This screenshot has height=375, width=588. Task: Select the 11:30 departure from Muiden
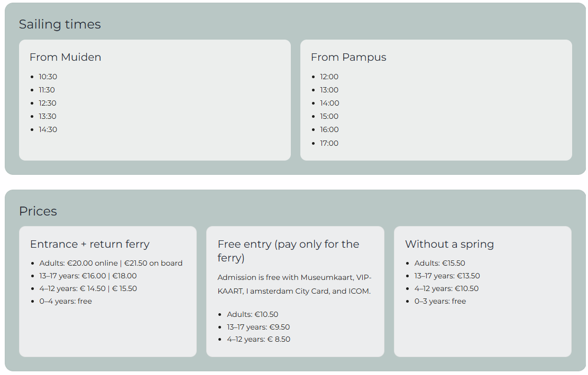[47, 90]
